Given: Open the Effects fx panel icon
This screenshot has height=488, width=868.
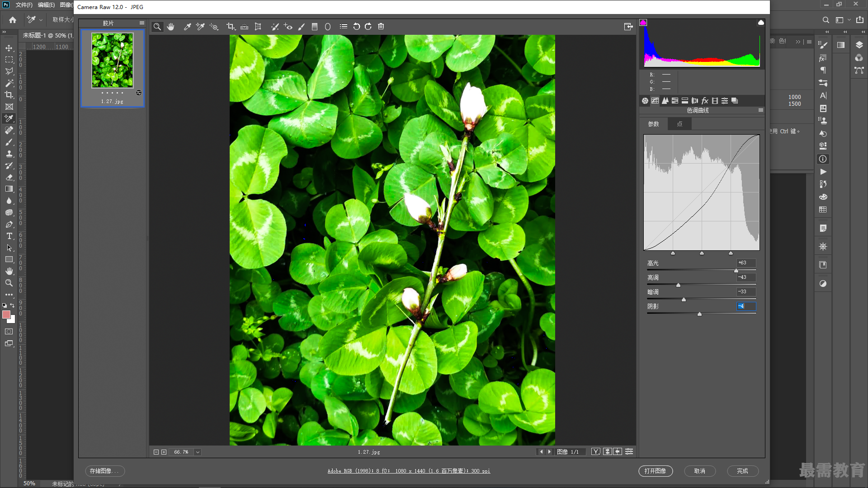Looking at the screenshot, I should click(705, 101).
